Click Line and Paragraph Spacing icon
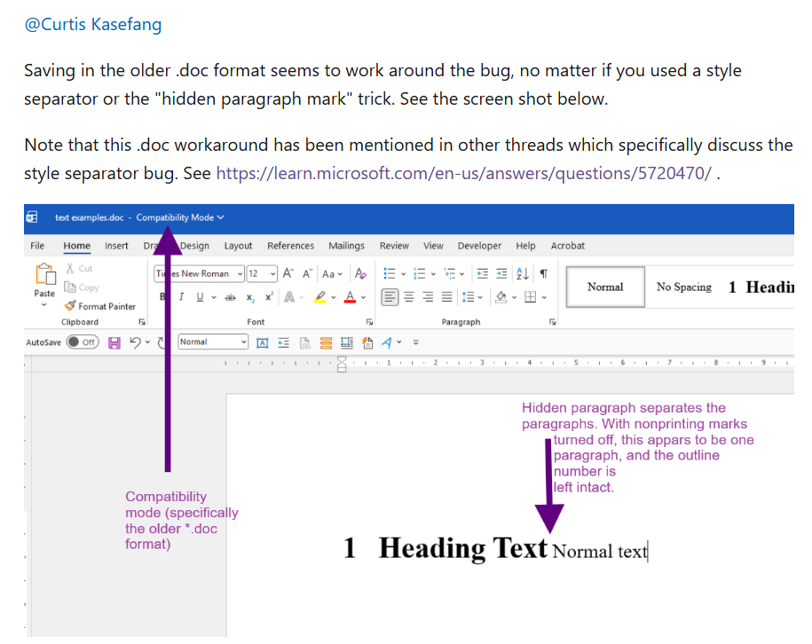 click(469, 297)
